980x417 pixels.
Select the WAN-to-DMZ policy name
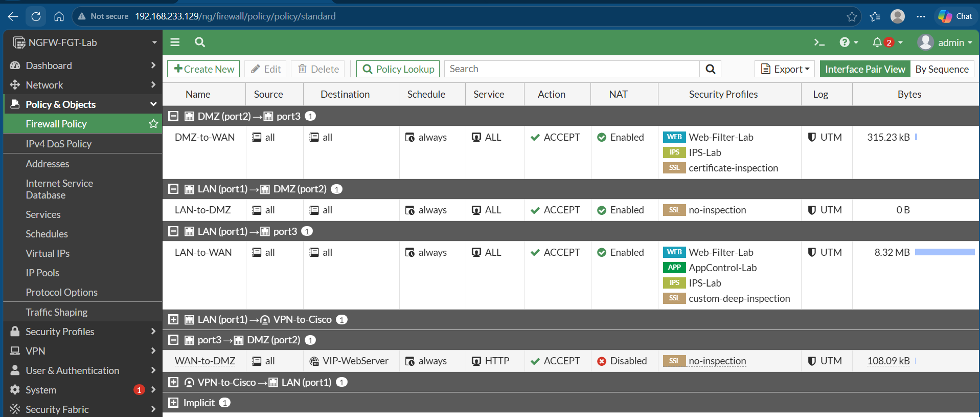pos(205,361)
